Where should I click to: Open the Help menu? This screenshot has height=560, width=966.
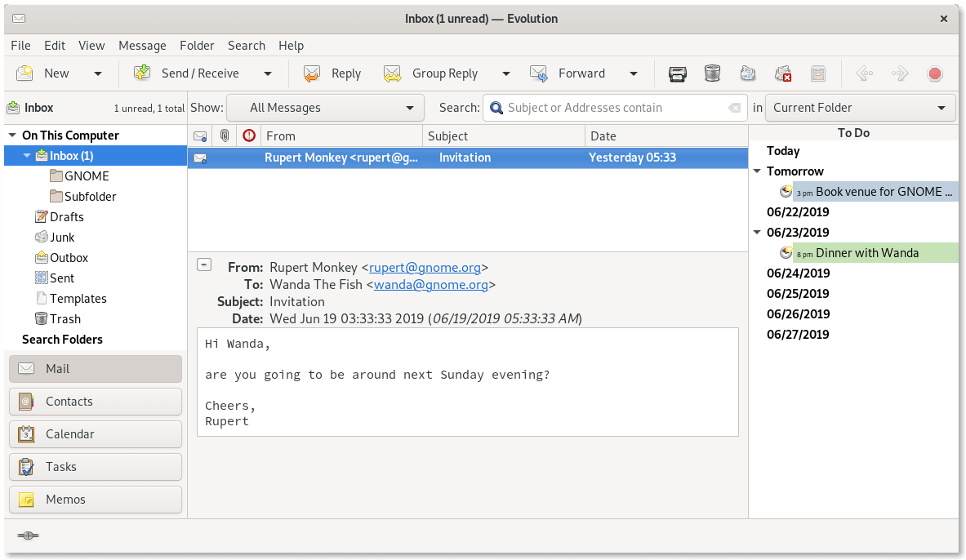tap(291, 46)
